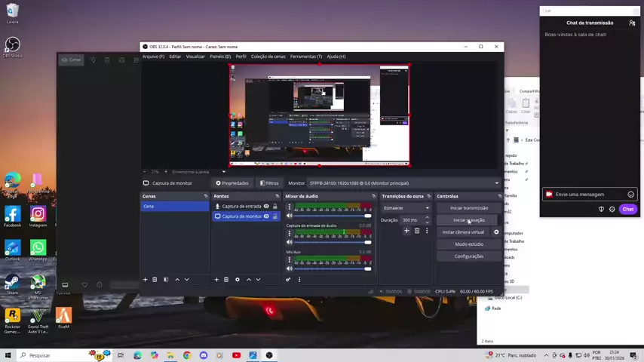Screen dimensions: 644x362
Task: Open the Ferramentas menu
Action: tap(305, 57)
